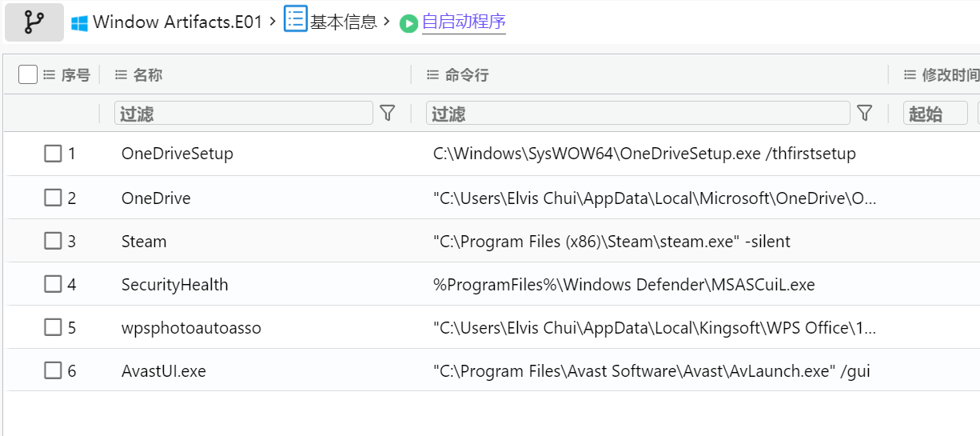Viewport: 980px width, 436px height.
Task: Check the box for row 5 wpsphotoautoasso
Action: (53, 327)
